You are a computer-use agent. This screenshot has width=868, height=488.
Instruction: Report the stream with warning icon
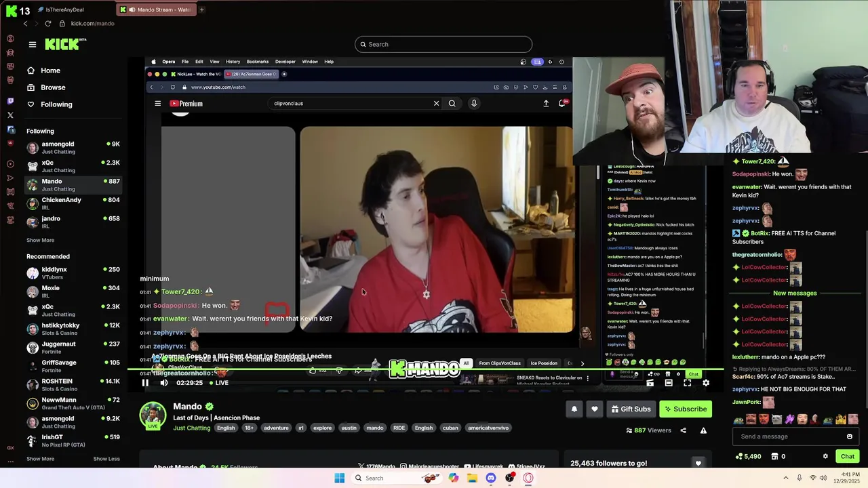[x=703, y=430]
